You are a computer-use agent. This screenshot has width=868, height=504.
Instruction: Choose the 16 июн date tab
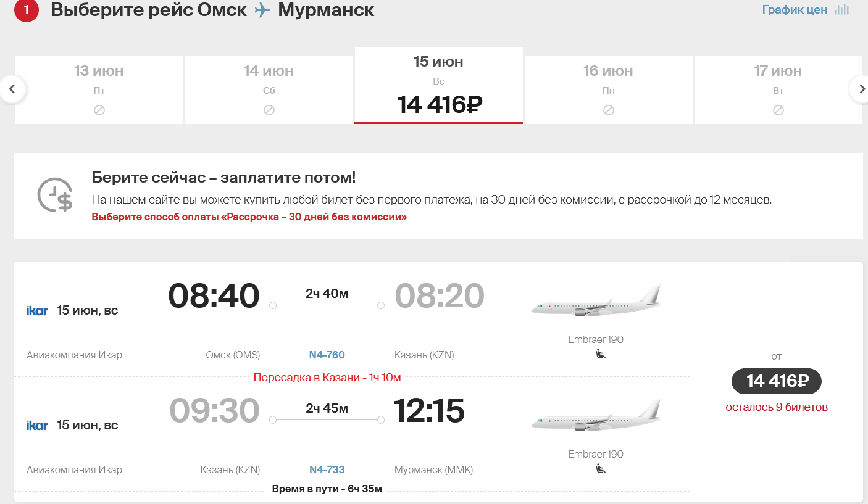pyautogui.click(x=608, y=90)
